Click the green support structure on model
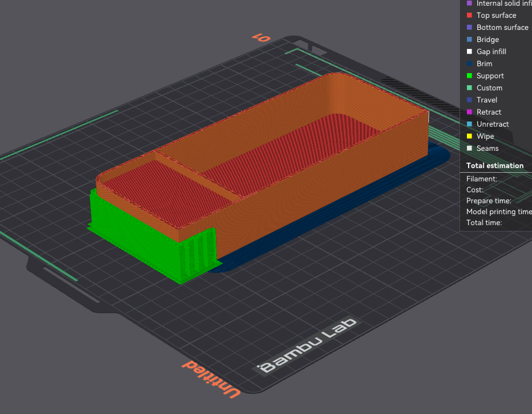The width and height of the screenshot is (532, 414). tap(143, 238)
